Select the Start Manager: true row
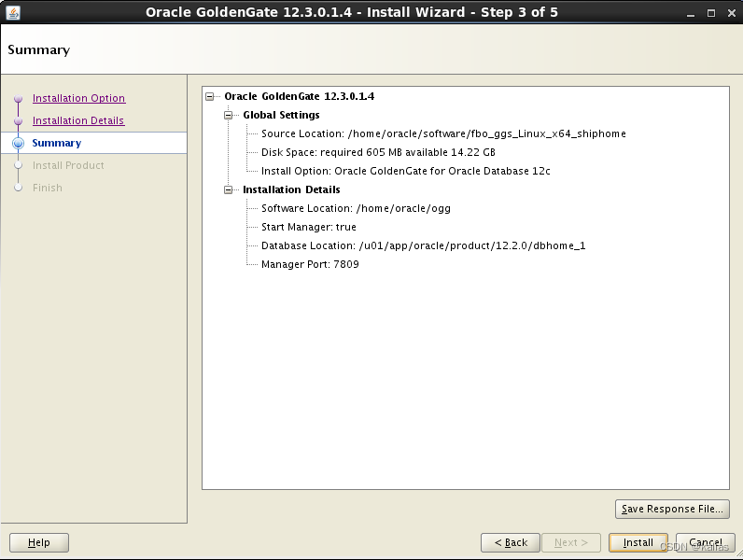This screenshot has width=743, height=560. (x=308, y=227)
